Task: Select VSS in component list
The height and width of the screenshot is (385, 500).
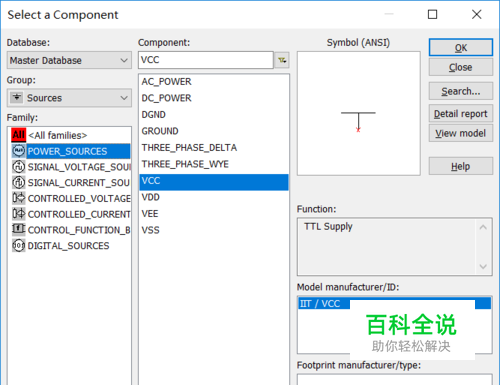Action: [214, 230]
